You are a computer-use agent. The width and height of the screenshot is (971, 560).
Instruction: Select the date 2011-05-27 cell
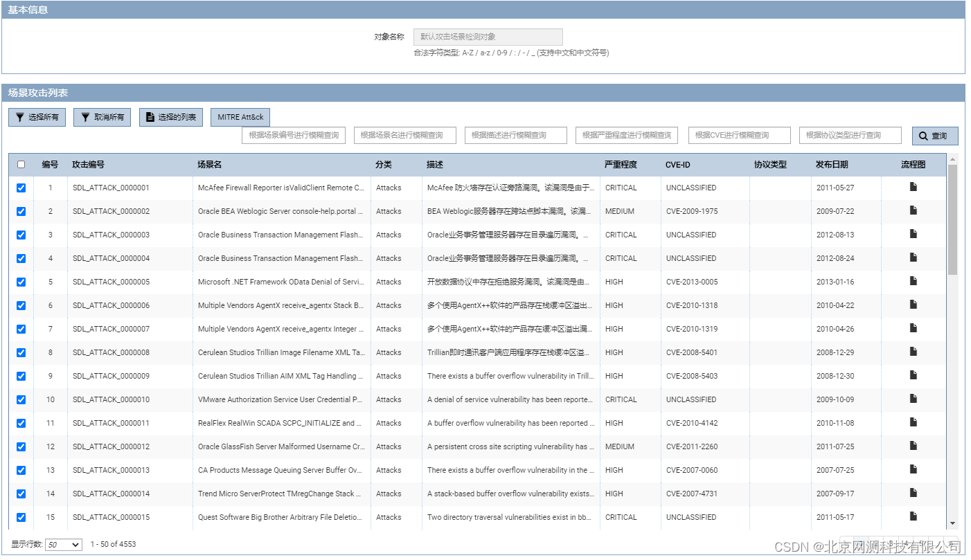click(835, 188)
